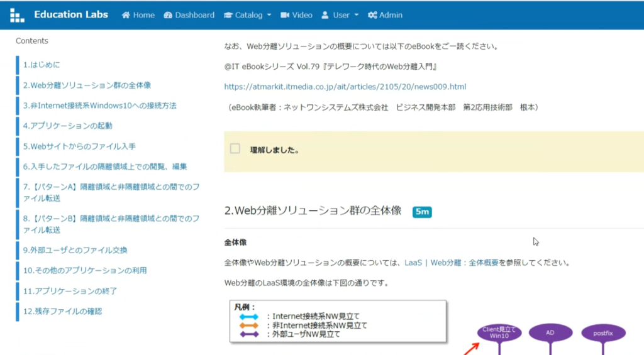Viewport: 644px width, 355px height.
Task: Click the Video camera icon
Action: pos(285,15)
